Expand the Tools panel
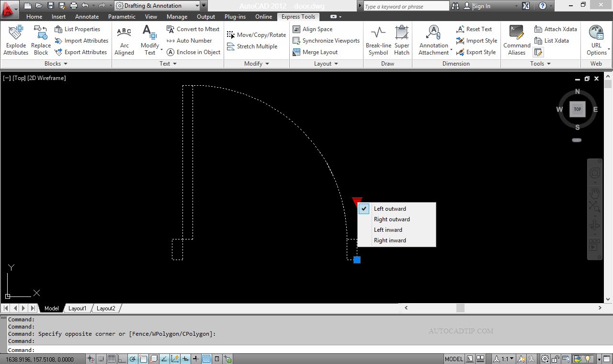This screenshot has width=613, height=364. pyautogui.click(x=540, y=64)
